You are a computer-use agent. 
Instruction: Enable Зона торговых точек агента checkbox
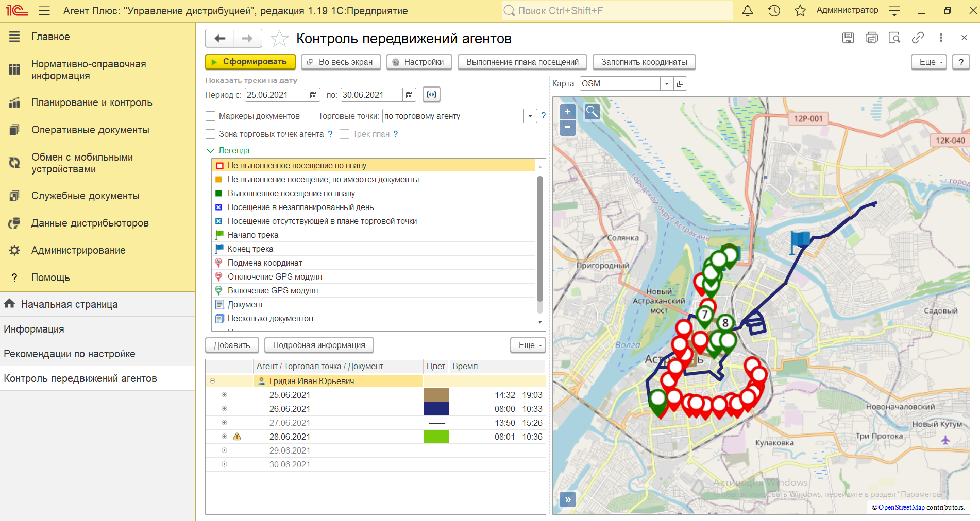pos(210,134)
